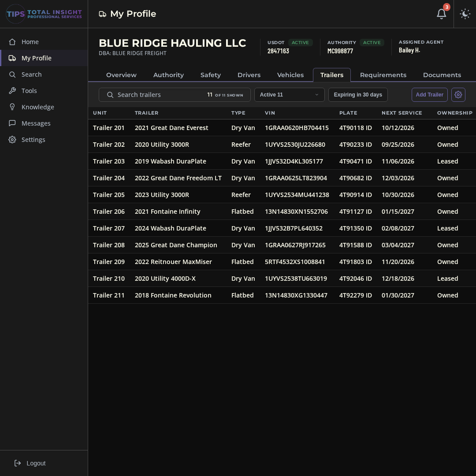Screen dimensions: 476x476
Task: Switch to the Documents tab
Action: [442, 75]
